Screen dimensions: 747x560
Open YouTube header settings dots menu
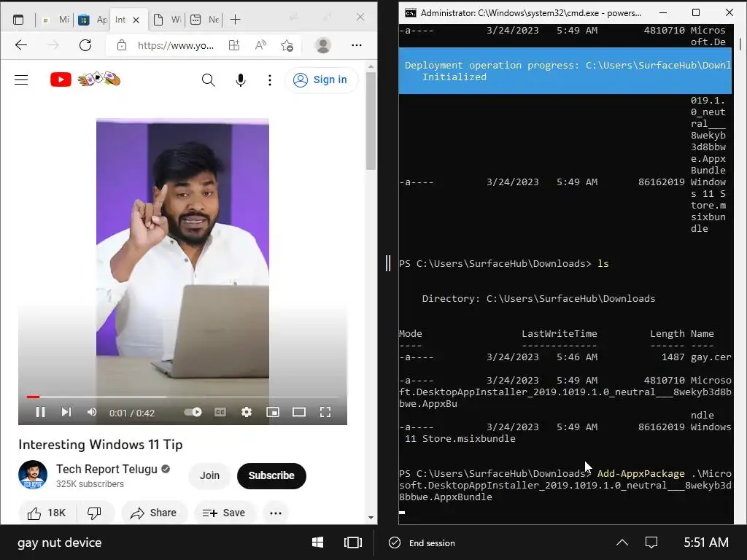(270, 80)
